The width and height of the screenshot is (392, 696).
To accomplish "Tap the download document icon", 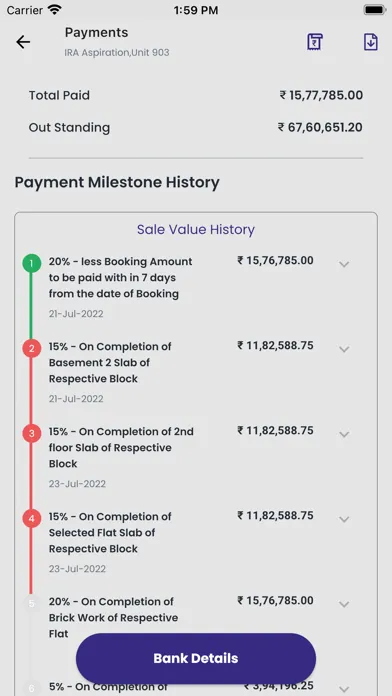I will click(371, 42).
